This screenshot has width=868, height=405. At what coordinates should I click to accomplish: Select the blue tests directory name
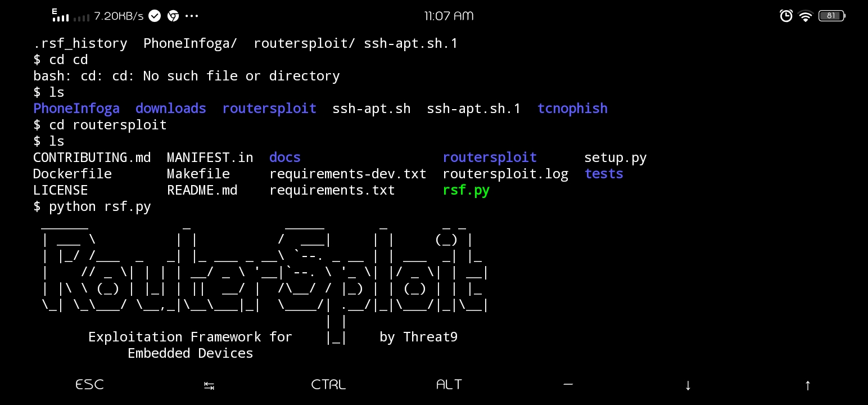click(x=604, y=174)
